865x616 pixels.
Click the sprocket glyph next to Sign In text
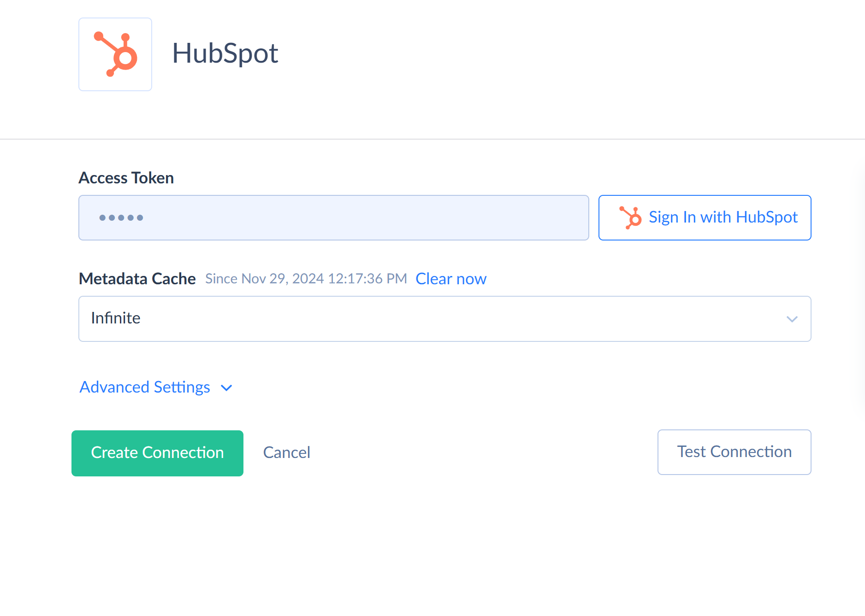(x=631, y=217)
